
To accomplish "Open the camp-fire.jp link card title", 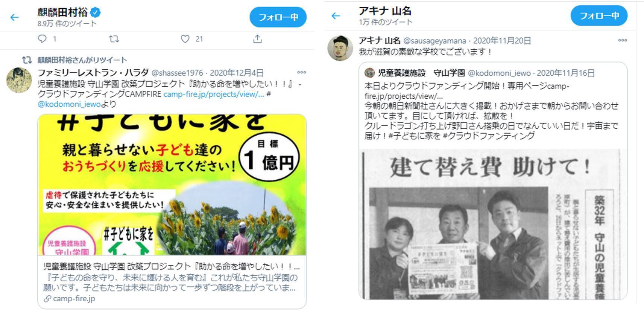I will click(172, 267).
